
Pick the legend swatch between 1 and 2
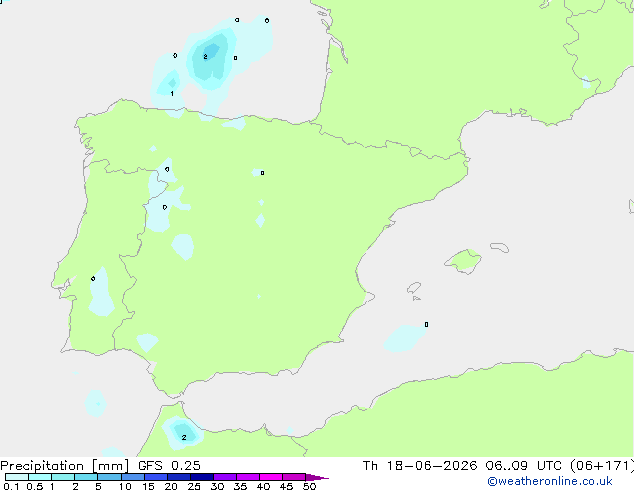63,477
